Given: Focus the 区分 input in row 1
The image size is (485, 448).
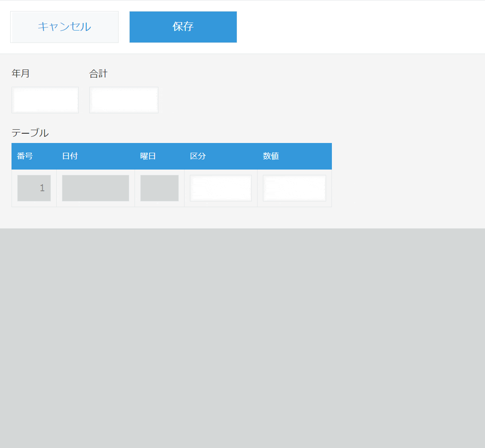Looking at the screenshot, I should (x=221, y=188).
